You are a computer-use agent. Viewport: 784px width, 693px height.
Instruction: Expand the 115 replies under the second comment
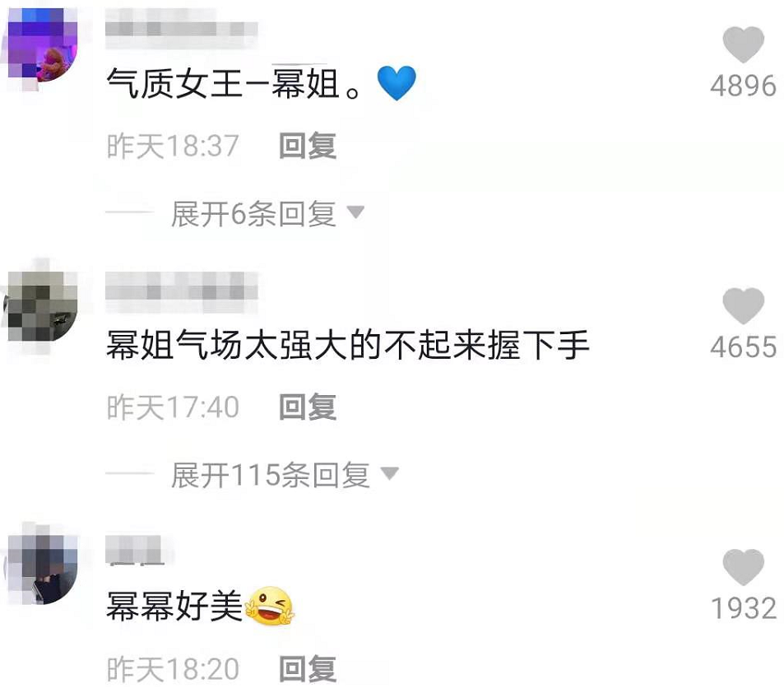[271, 475]
